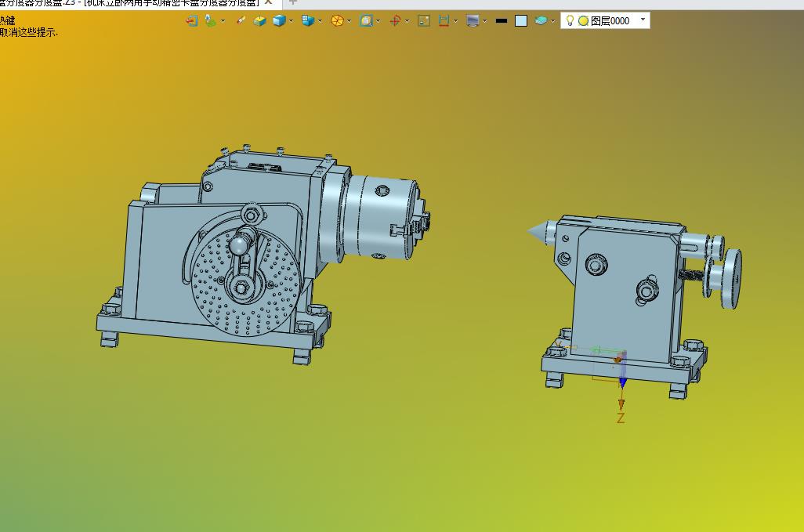Click the labeled blue cube view icon
Viewport: 804px width, 532px height.
[308, 21]
